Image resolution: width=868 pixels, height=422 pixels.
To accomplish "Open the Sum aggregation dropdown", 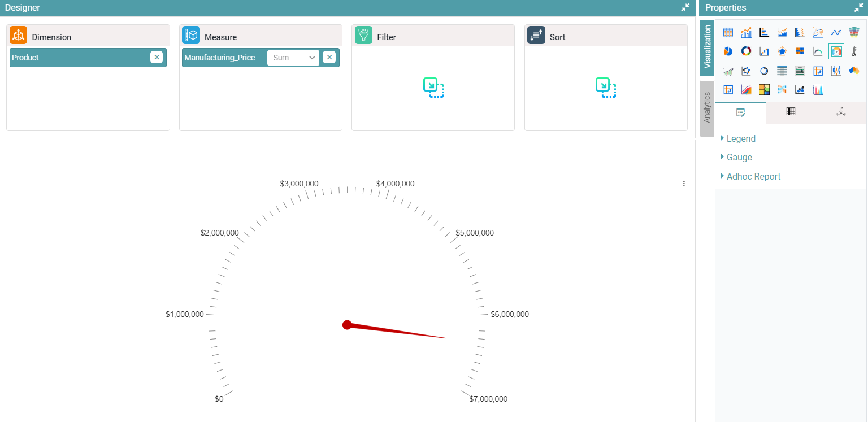I will point(293,58).
